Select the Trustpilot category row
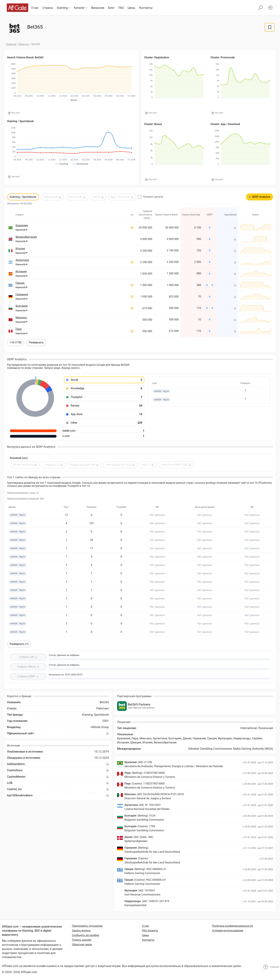 pos(104,397)
